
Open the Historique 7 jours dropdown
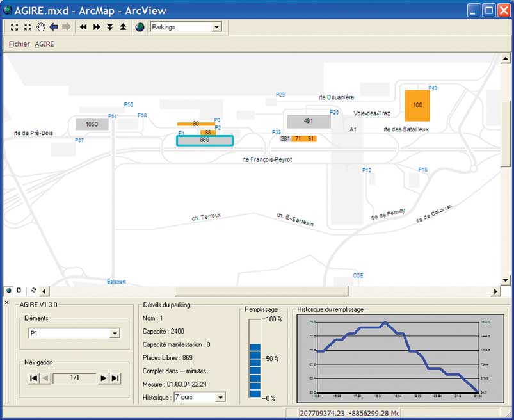click(x=220, y=398)
